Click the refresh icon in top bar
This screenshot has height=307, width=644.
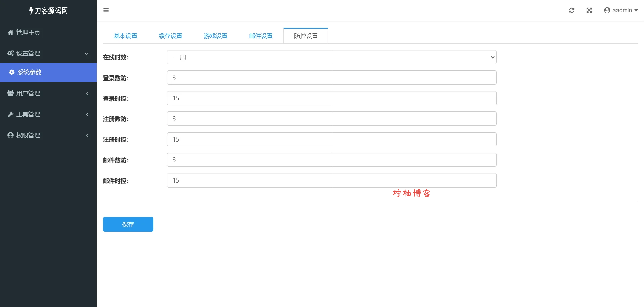click(572, 10)
